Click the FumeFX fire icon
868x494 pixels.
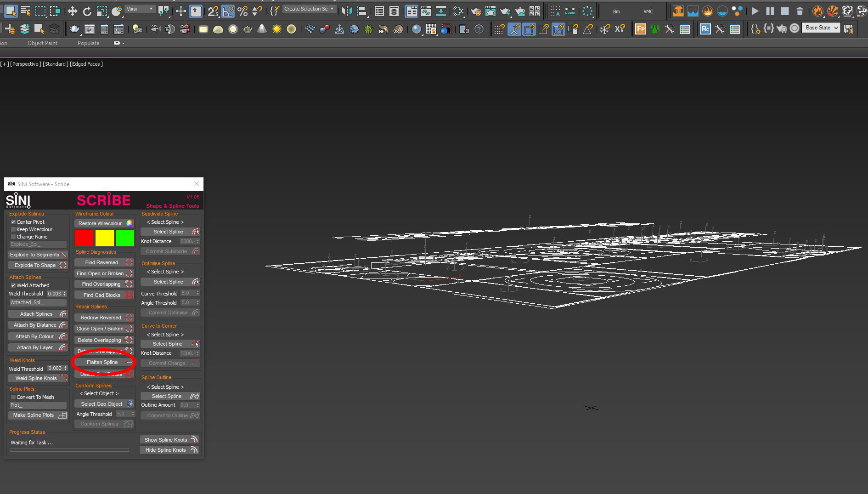[x=818, y=11]
